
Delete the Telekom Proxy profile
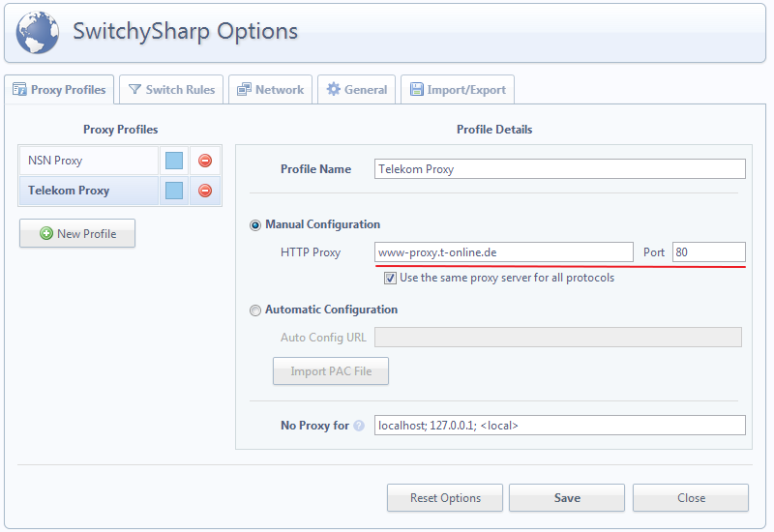tap(205, 191)
